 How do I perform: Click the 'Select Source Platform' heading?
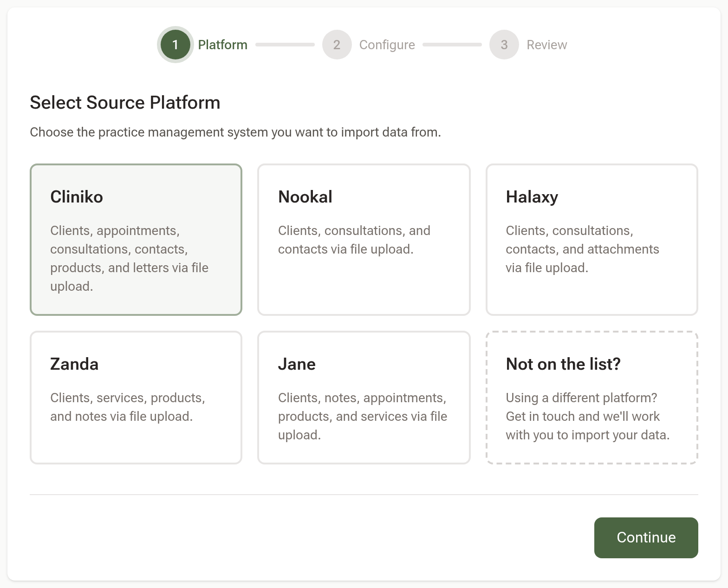click(x=125, y=103)
